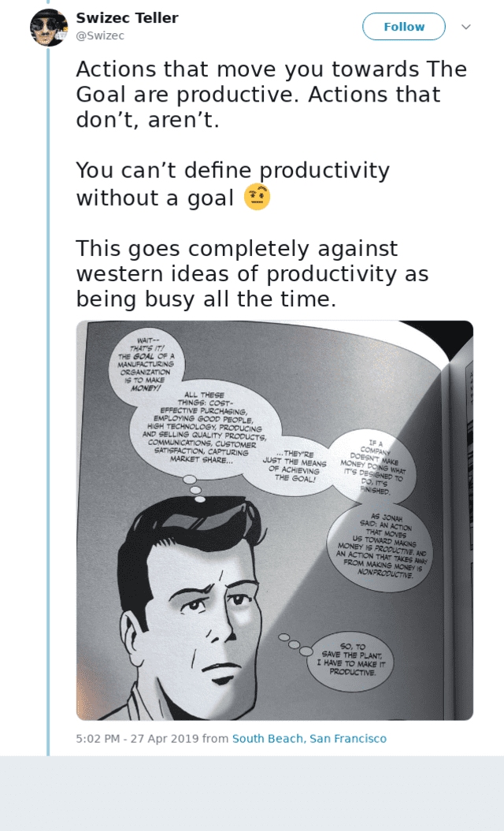The image size is (504, 831).
Task: Open the South Beach, San Francisco location link
Action: click(x=309, y=739)
